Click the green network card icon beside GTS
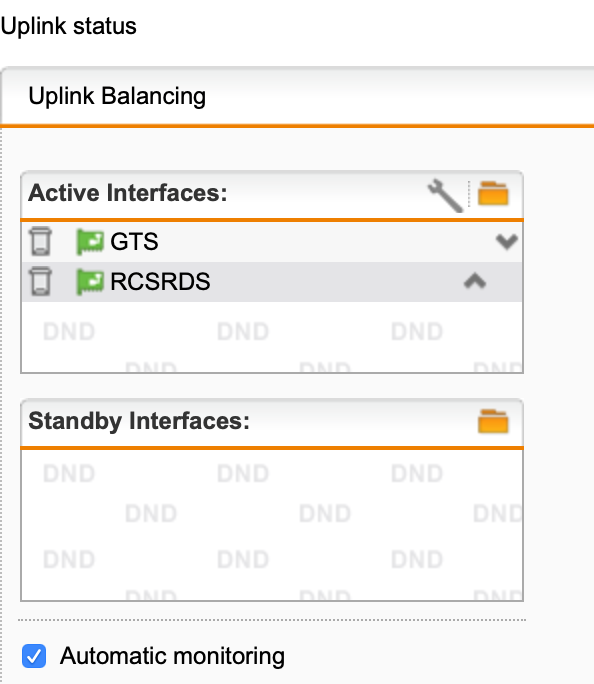 (x=90, y=241)
